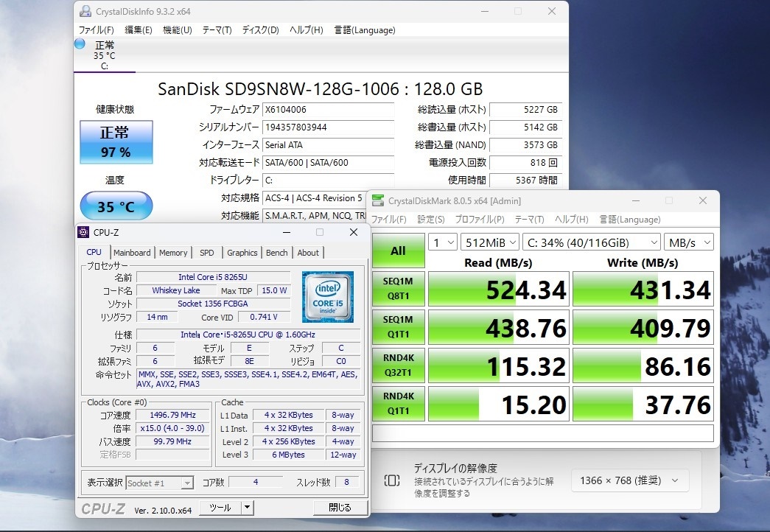Screen dimensions: 770x532
Task: Open プロファイル(P) menu in CrystalDiskMark
Action: pos(479,220)
